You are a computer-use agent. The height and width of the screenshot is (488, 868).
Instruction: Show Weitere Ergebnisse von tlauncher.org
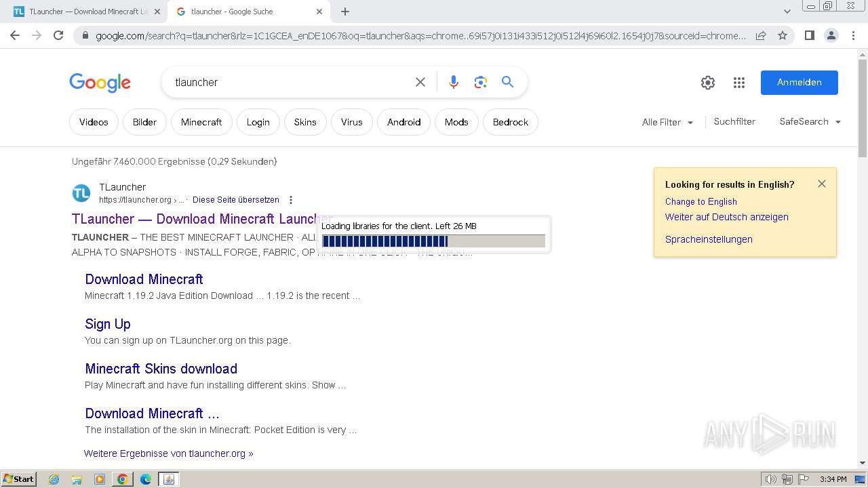(x=168, y=453)
